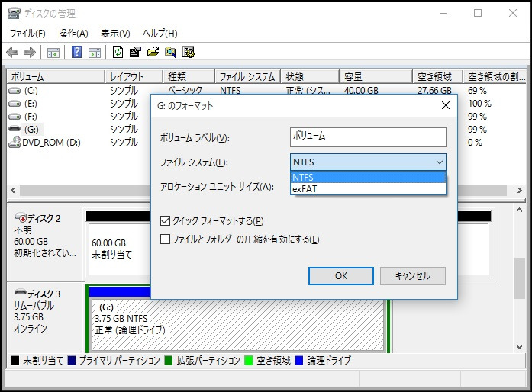The width and height of the screenshot is (532, 392).
Task: Select the (C:) volume drive icon
Action: (x=15, y=91)
